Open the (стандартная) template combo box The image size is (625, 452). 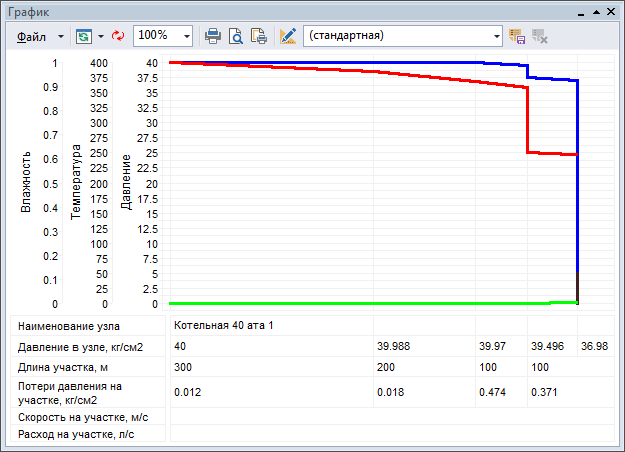pyautogui.click(x=403, y=35)
